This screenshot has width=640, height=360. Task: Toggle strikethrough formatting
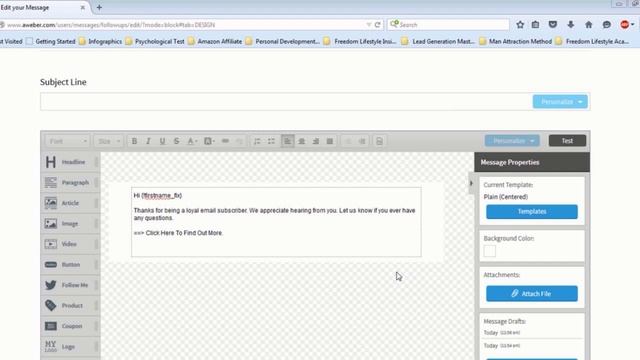pyautogui.click(x=176, y=141)
